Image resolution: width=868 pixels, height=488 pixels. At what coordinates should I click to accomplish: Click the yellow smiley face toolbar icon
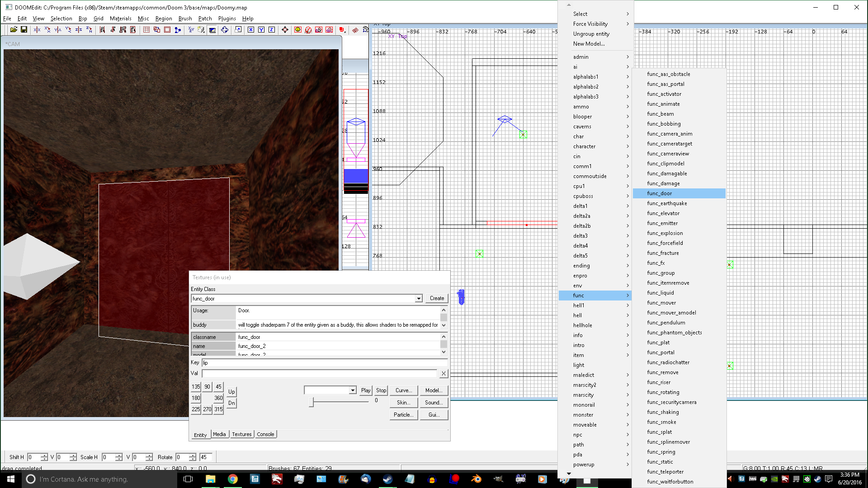[297, 30]
